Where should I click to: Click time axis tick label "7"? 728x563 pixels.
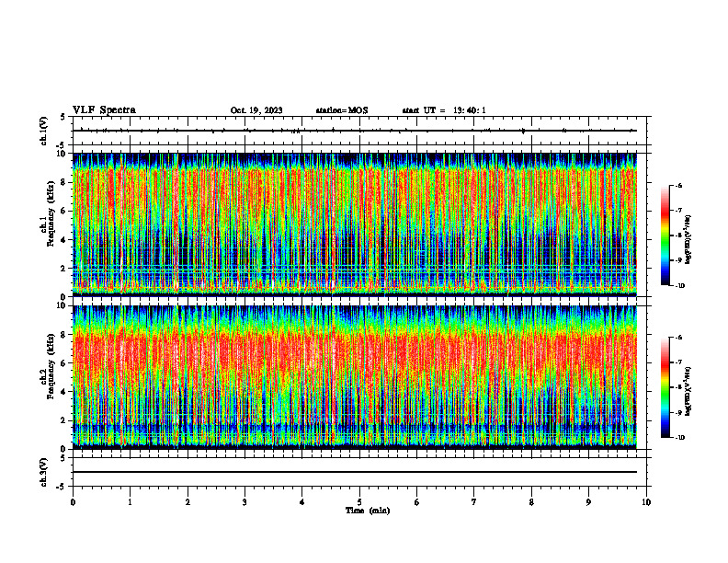[x=474, y=502]
